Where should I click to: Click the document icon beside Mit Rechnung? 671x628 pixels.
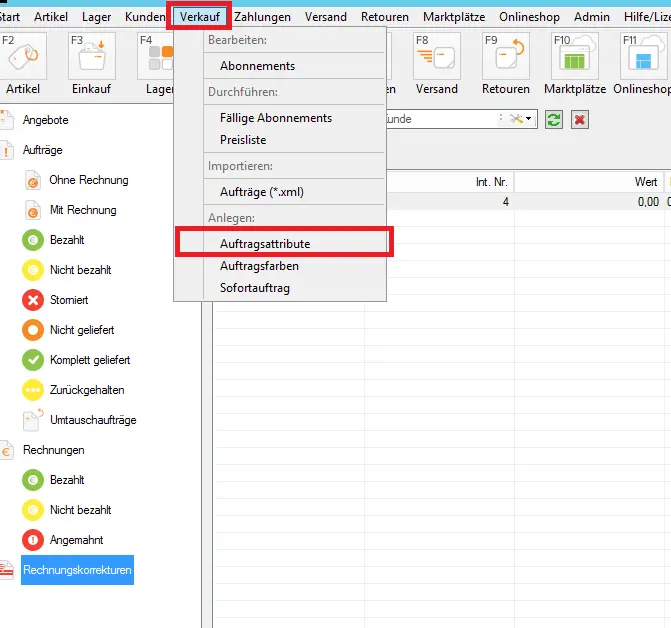coord(33,210)
